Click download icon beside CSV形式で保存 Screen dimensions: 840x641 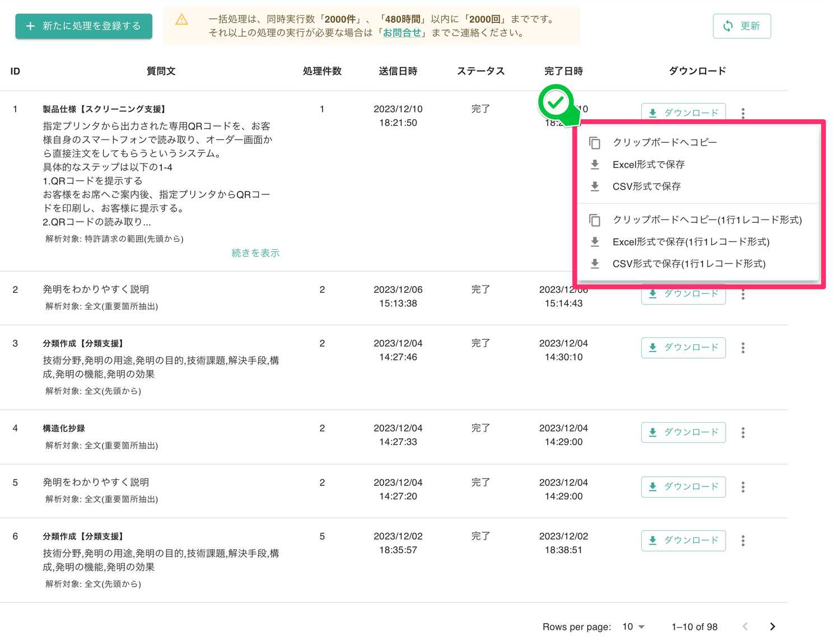[x=595, y=186]
